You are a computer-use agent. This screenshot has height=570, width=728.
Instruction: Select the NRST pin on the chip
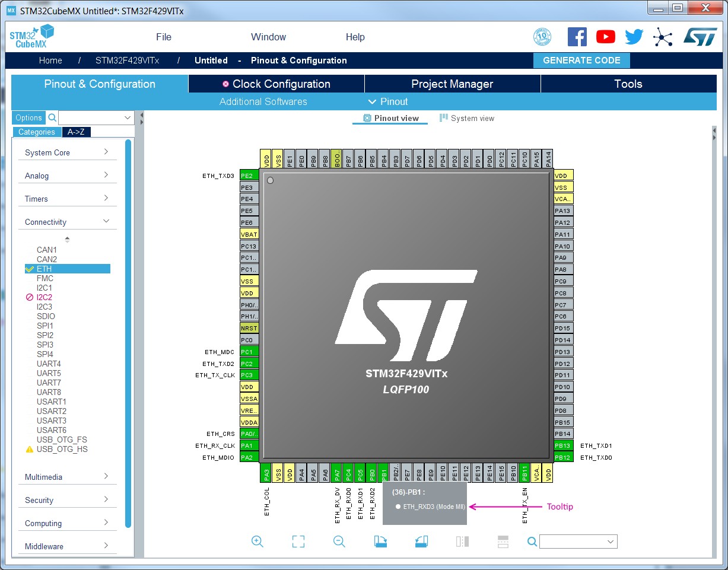tap(249, 328)
